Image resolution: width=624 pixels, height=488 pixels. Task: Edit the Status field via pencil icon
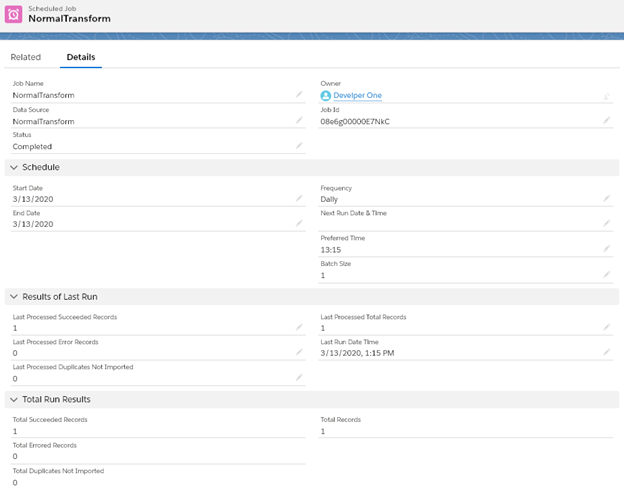click(298, 146)
